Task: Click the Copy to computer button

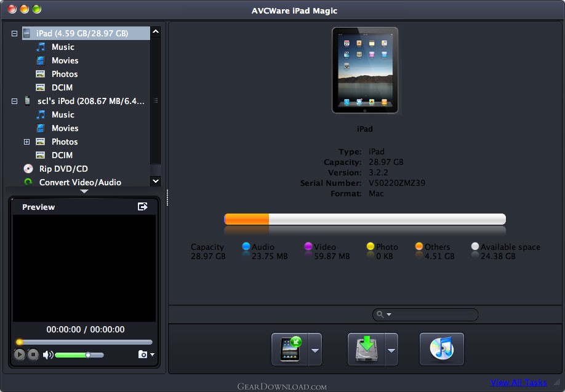Action: pos(366,349)
